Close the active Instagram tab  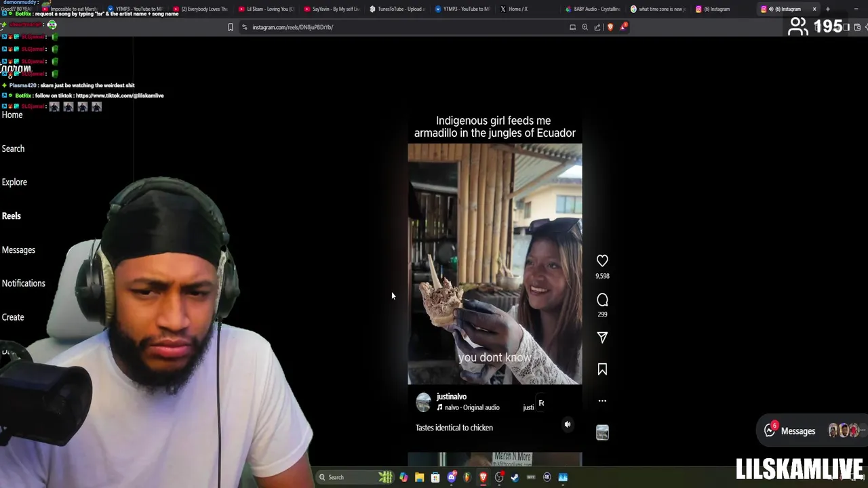pos(814,9)
